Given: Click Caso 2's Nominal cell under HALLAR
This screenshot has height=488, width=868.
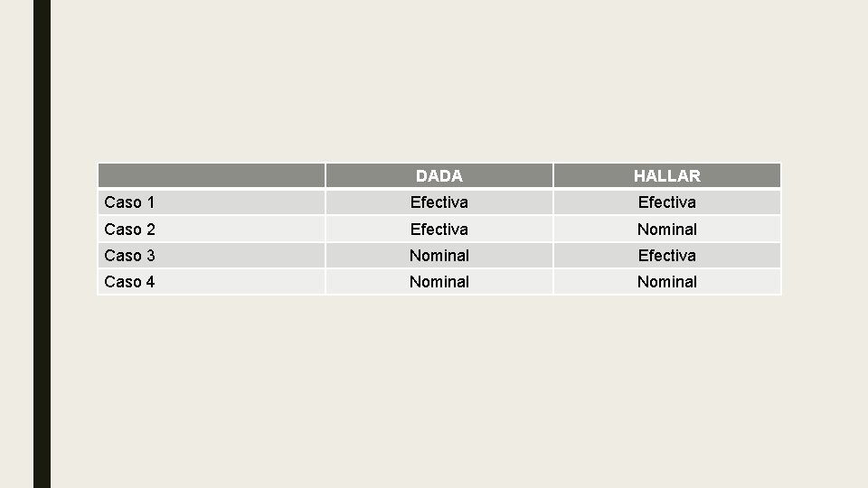Looking at the screenshot, I should click(x=667, y=229).
